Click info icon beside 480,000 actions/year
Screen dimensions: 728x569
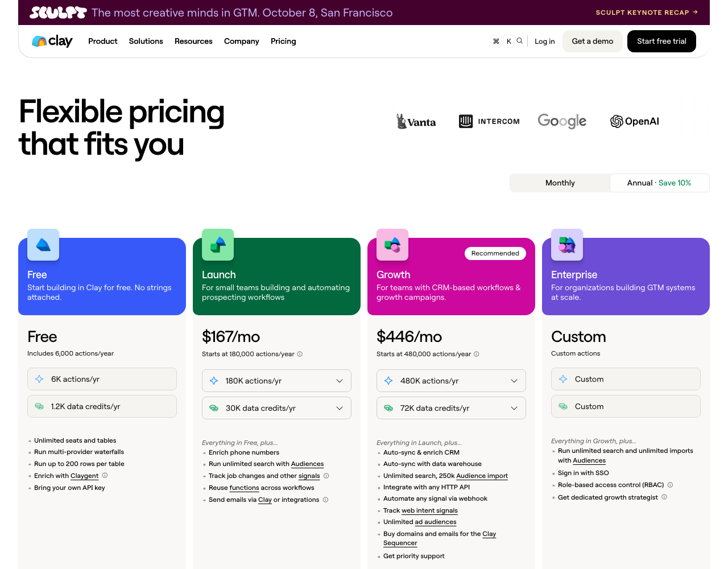pos(477,354)
